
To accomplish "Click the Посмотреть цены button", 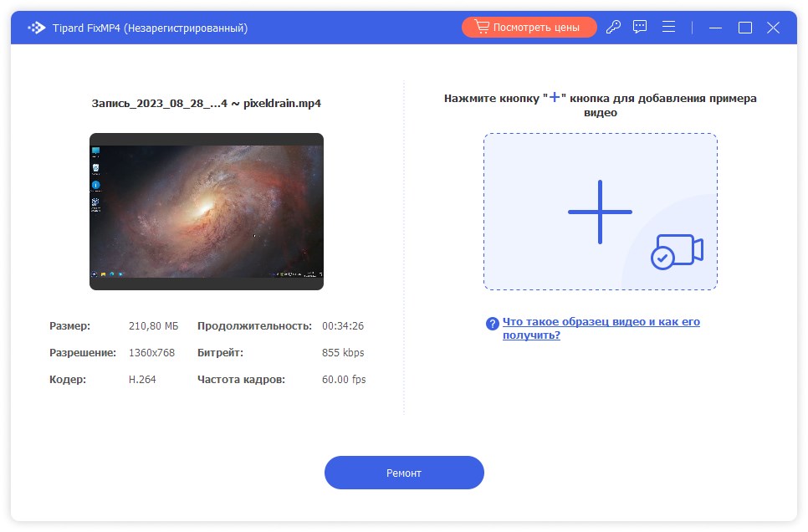I will pos(529,26).
